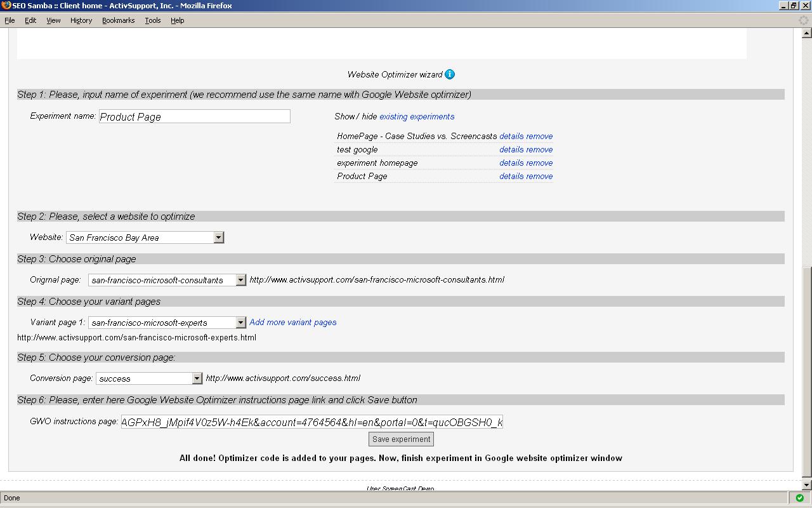This screenshot has height=508, width=812.
Task: Open the Bookmarks menu
Action: 118,20
